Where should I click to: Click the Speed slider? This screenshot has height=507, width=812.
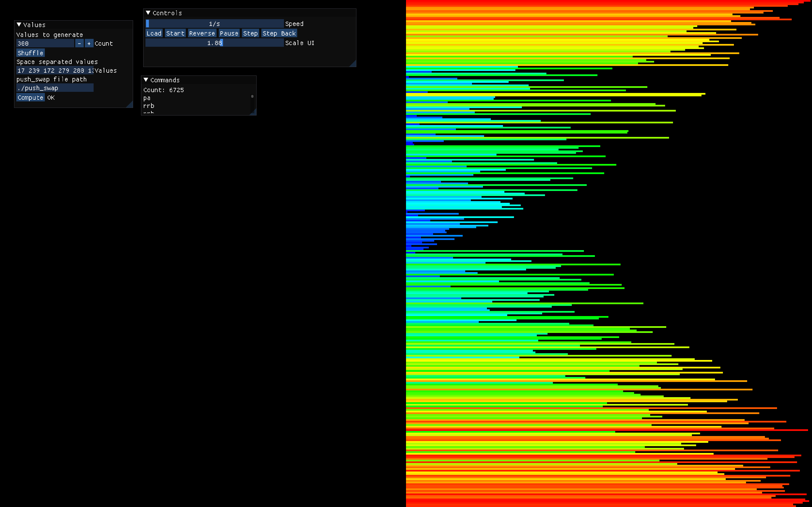(215, 24)
